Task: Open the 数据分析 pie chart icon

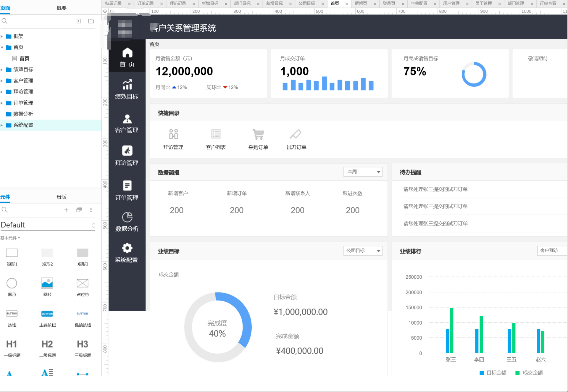Action: (127, 217)
